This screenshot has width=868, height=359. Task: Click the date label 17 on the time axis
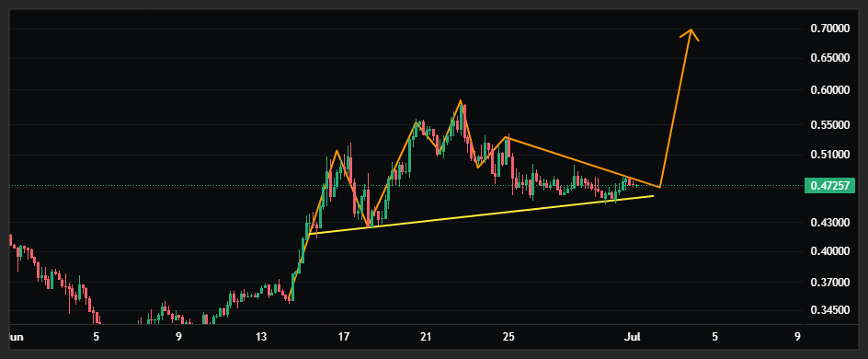pyautogui.click(x=344, y=336)
